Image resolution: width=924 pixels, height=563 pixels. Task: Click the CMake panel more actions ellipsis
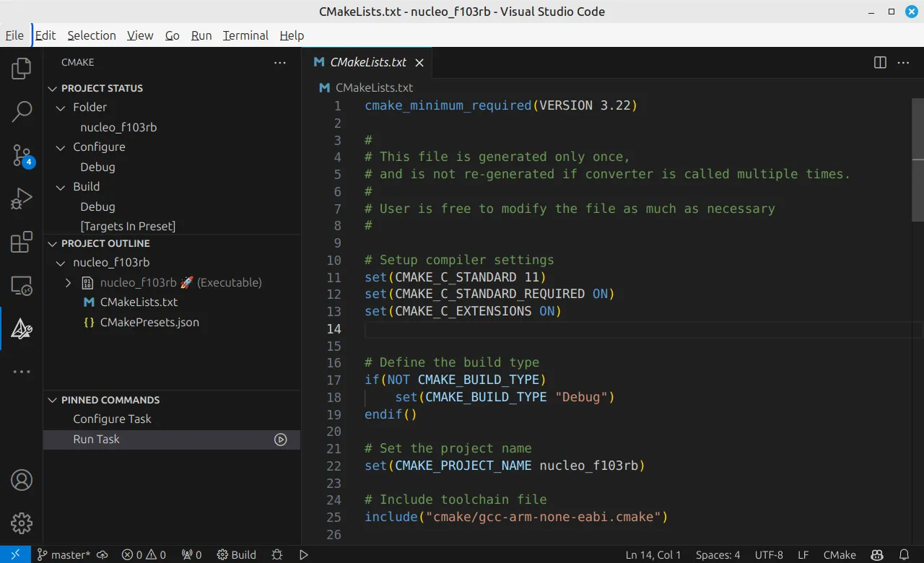[280, 63]
